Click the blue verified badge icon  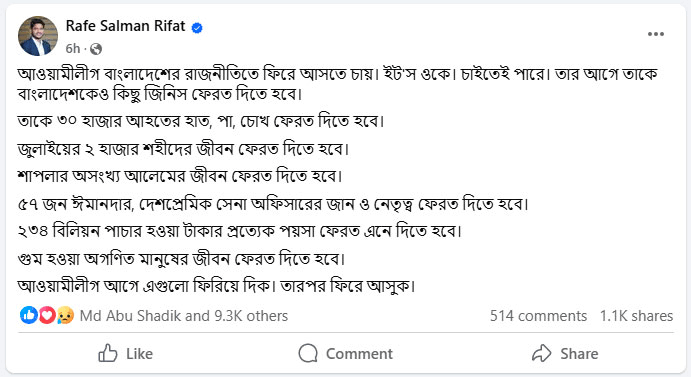(197, 28)
